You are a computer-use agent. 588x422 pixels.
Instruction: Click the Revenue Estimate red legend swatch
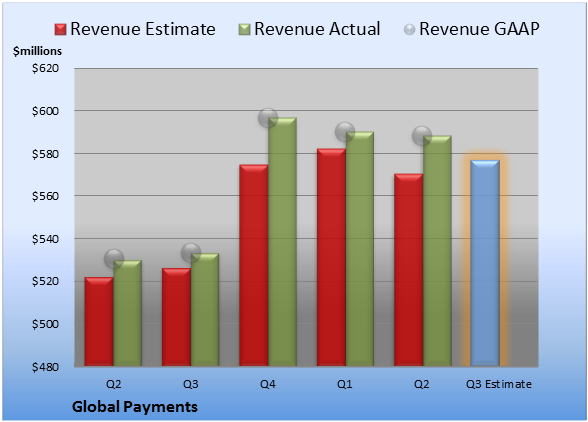[60, 30]
